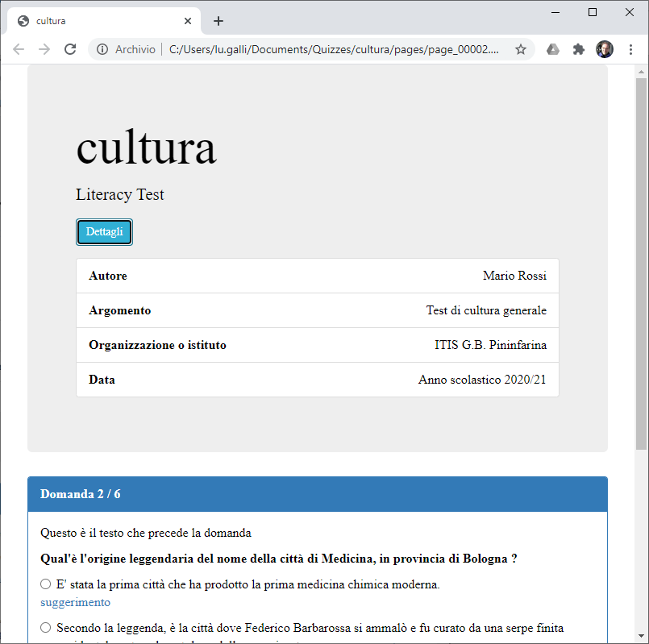Go back to the previous page
Image resolution: width=649 pixels, height=644 pixels.
[19, 50]
